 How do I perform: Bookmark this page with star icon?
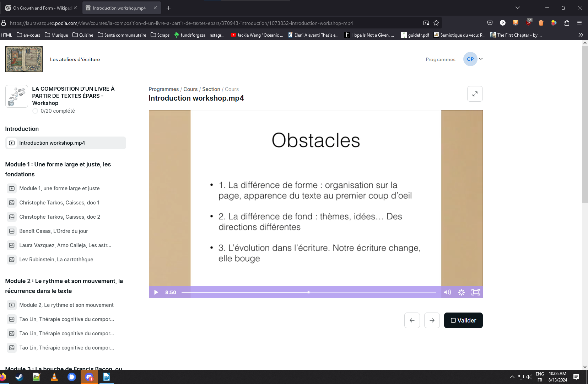436,23
